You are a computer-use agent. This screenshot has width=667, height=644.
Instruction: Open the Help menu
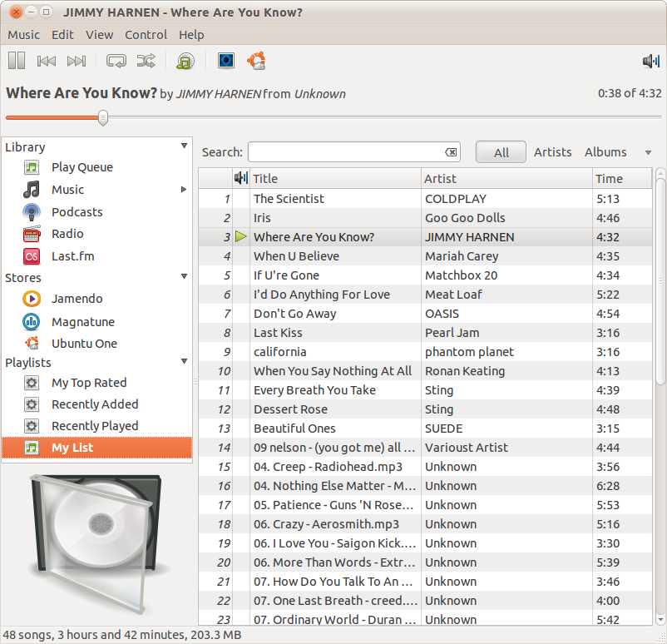point(191,34)
